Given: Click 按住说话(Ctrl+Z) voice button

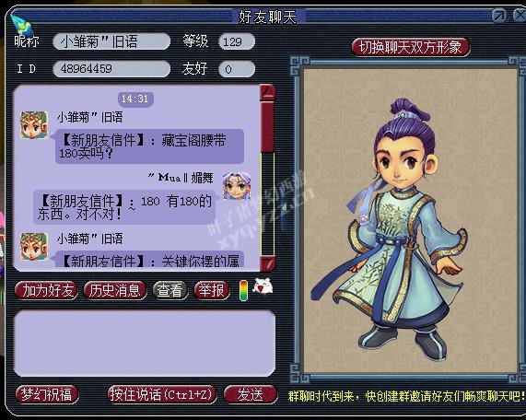Looking at the screenshot, I should pos(162,394).
